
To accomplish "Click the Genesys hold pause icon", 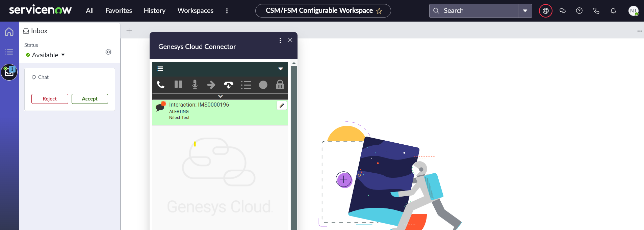I will coord(178,84).
